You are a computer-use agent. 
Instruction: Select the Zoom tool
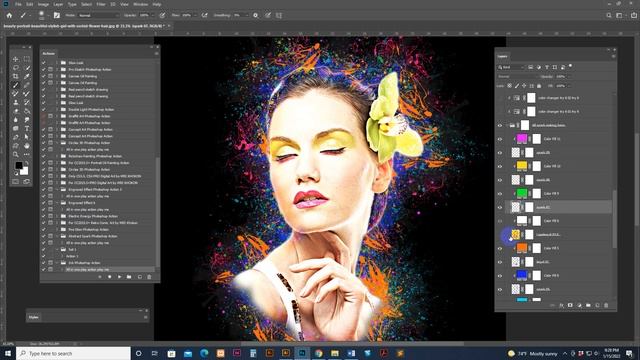pyautogui.click(x=16, y=154)
